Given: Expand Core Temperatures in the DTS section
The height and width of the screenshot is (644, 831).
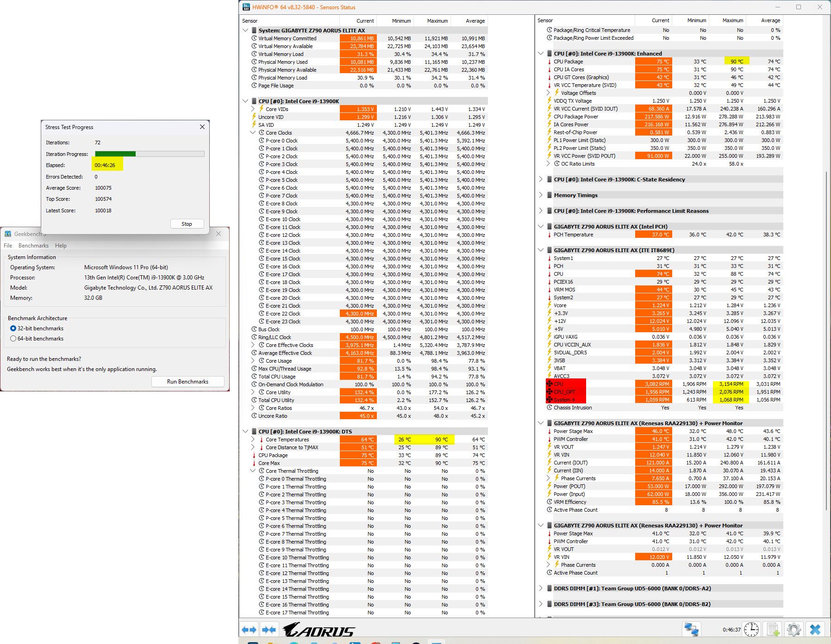Looking at the screenshot, I should coord(253,440).
